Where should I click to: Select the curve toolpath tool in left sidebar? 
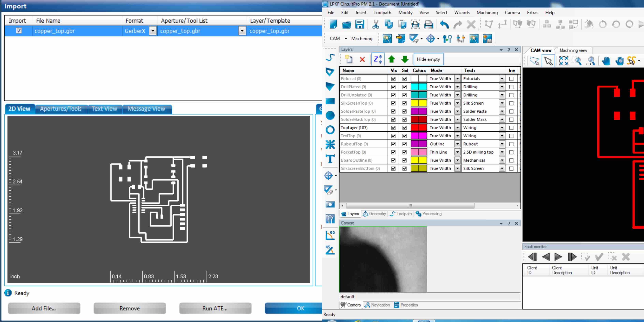(x=330, y=57)
